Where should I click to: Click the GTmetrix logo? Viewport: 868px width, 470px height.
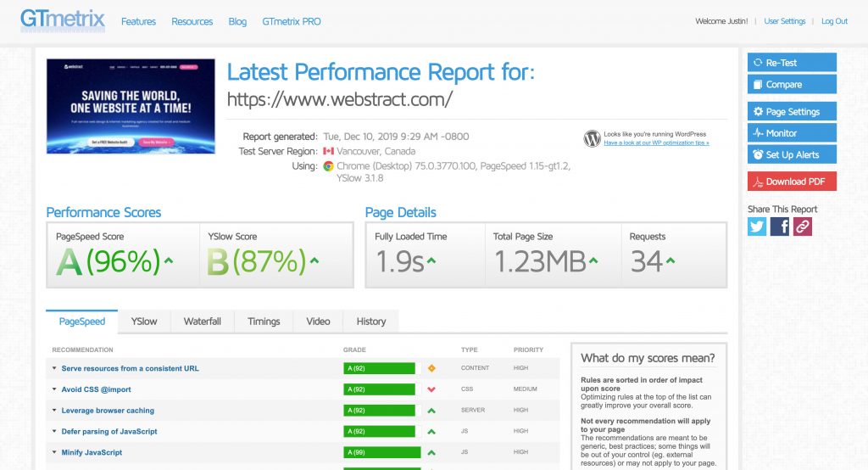(63, 20)
